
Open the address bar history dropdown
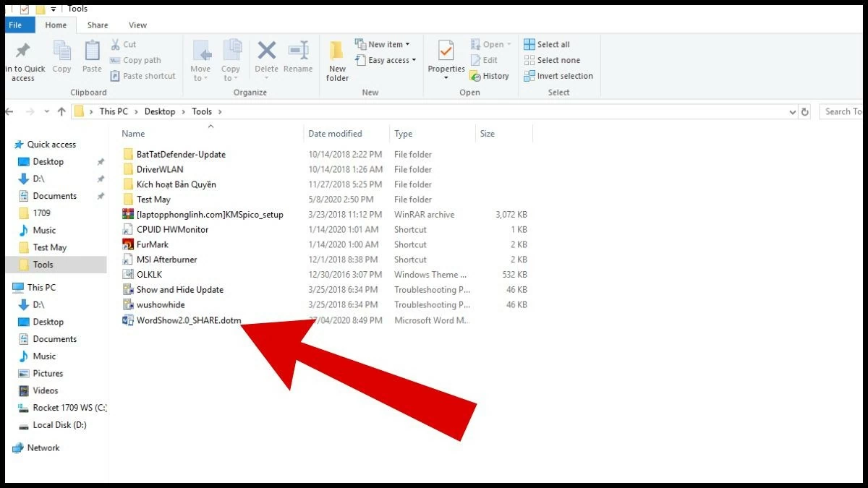point(792,112)
